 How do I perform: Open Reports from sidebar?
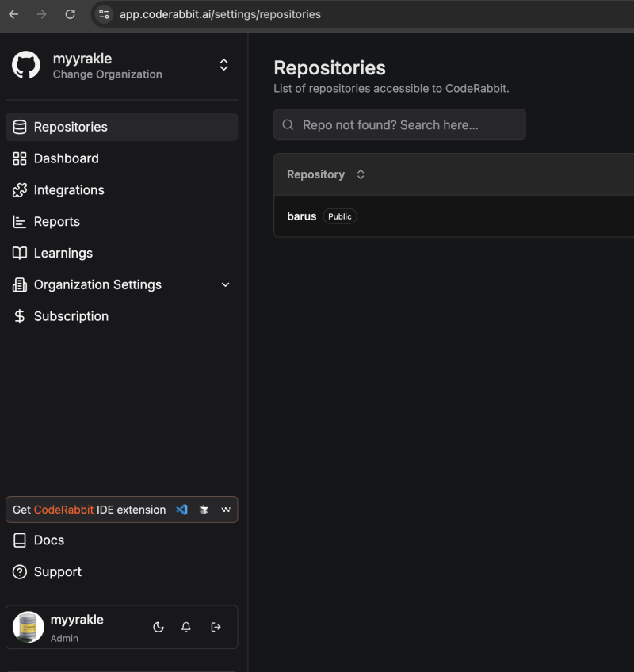(56, 222)
